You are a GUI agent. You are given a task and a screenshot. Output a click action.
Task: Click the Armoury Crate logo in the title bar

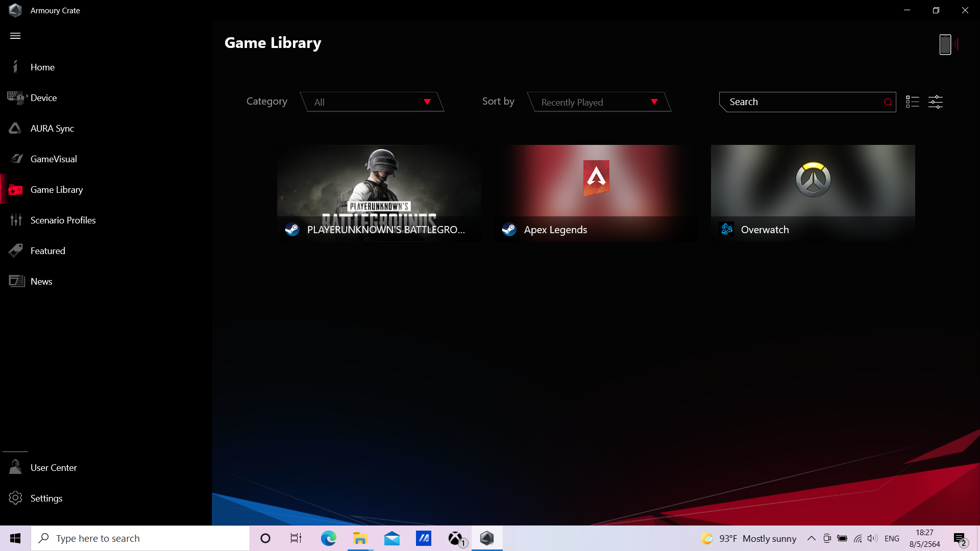tap(15, 10)
